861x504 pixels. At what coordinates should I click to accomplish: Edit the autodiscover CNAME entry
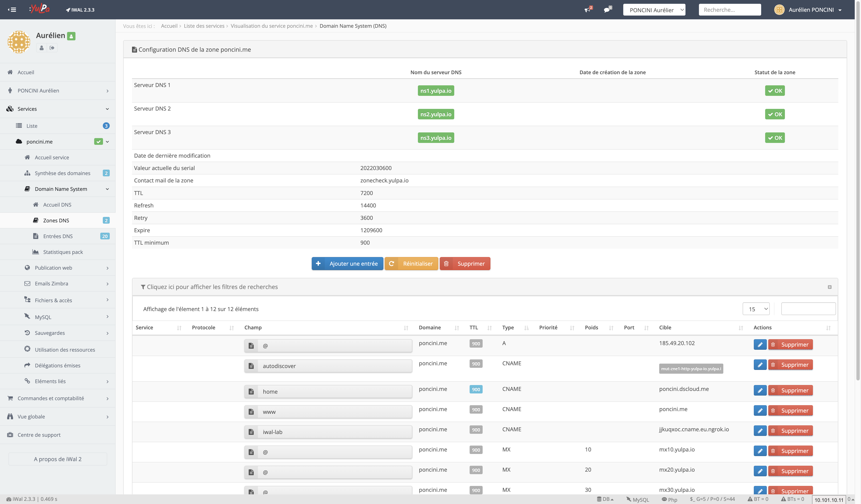(760, 365)
